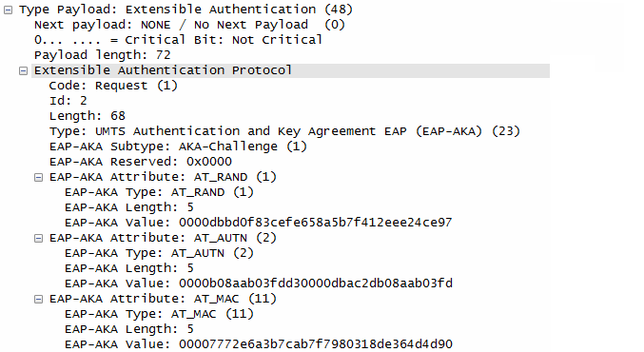Select EAP-AKA Type: AT_RAND (1) row
The image size is (644, 352).
[x=160, y=192]
